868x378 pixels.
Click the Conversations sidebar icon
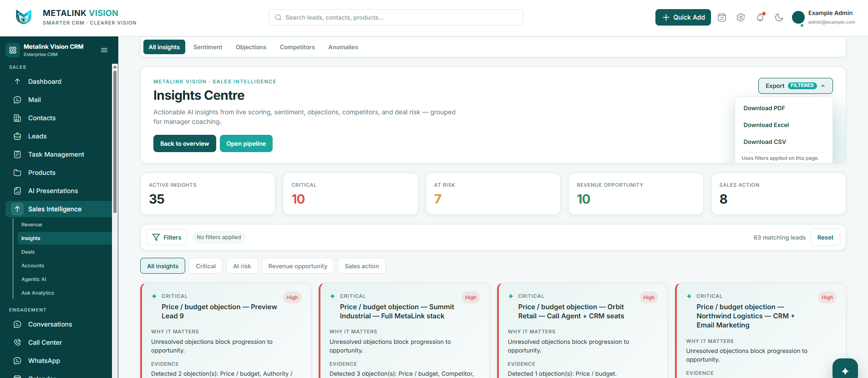click(17, 324)
